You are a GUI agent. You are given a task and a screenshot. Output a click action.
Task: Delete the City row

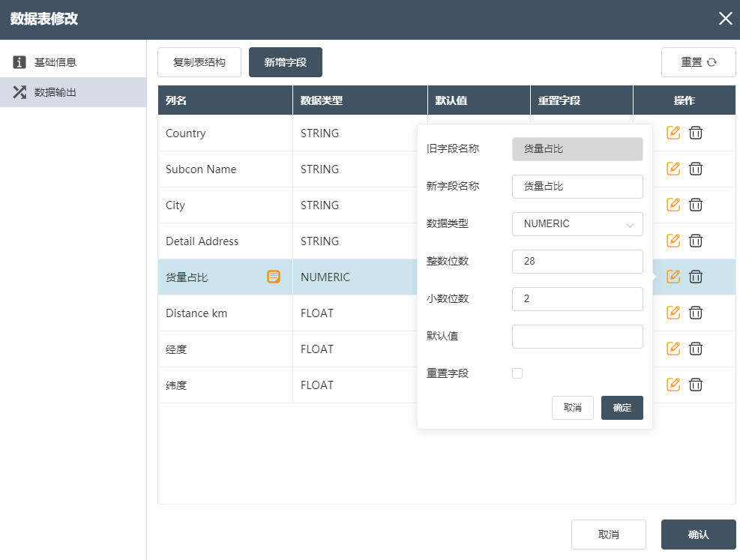tap(696, 205)
